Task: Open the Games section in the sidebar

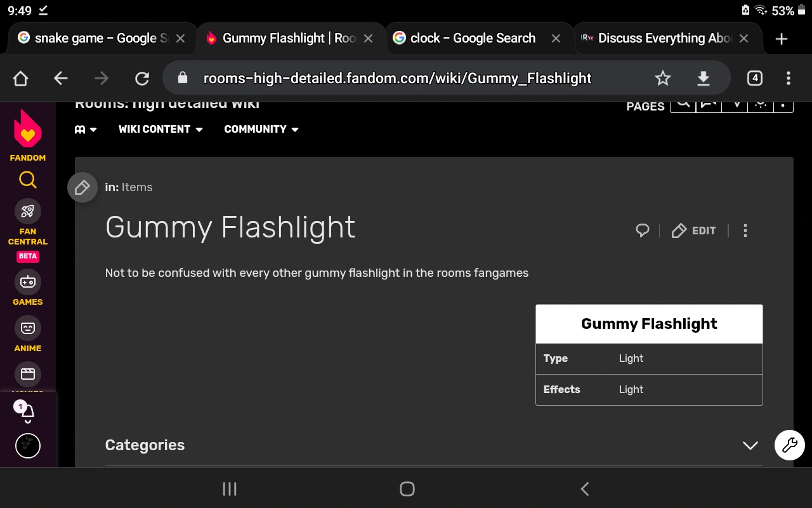Action: 27,281
